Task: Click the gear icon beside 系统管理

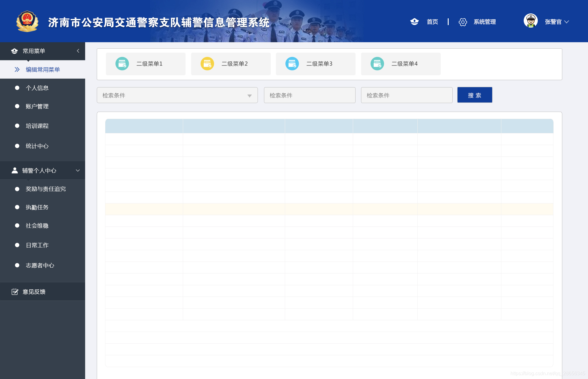Action: pos(463,22)
